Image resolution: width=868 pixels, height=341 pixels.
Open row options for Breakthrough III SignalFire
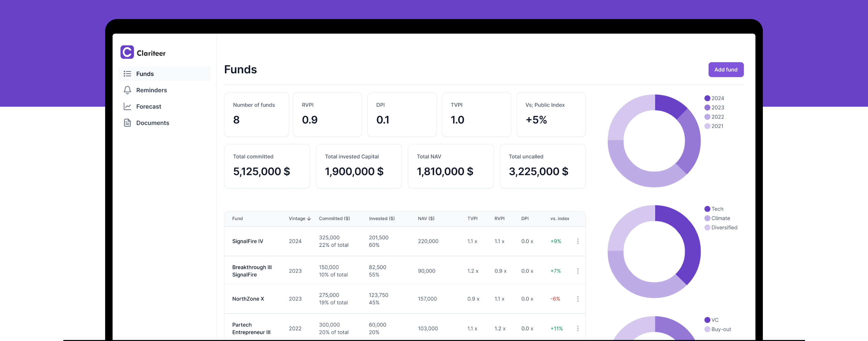578,271
